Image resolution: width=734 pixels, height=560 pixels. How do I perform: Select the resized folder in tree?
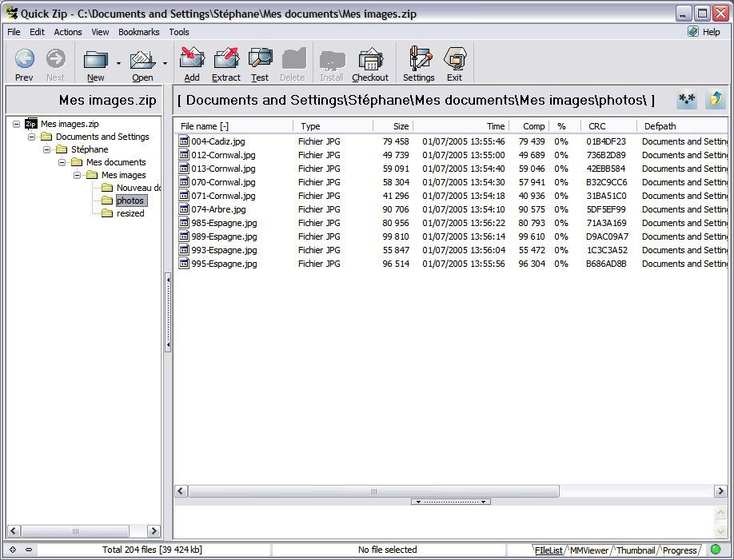(x=130, y=213)
